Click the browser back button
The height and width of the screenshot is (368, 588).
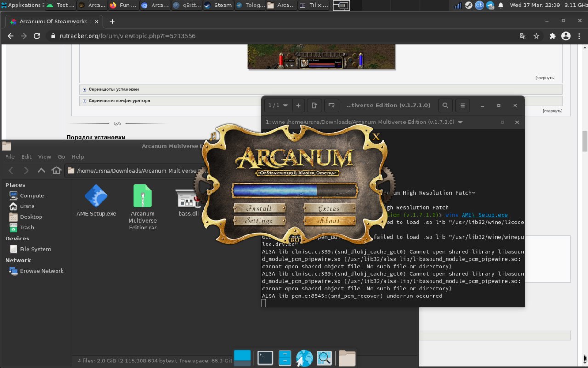(x=11, y=36)
